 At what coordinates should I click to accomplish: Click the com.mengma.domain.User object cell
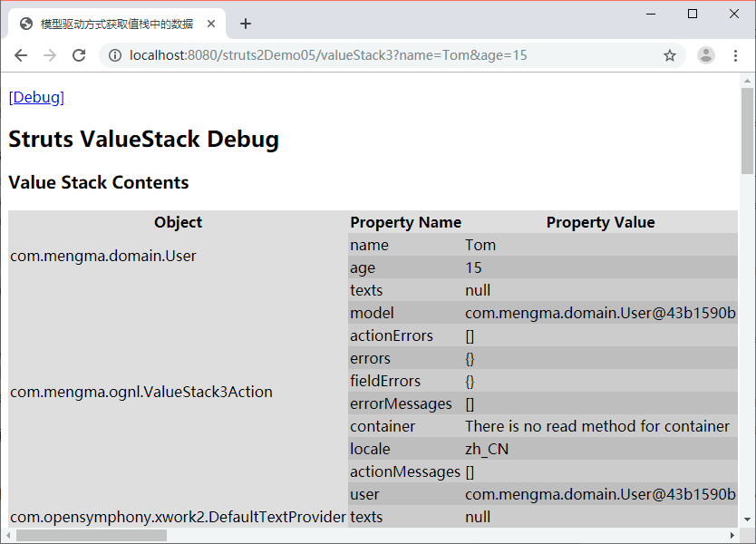(x=103, y=256)
